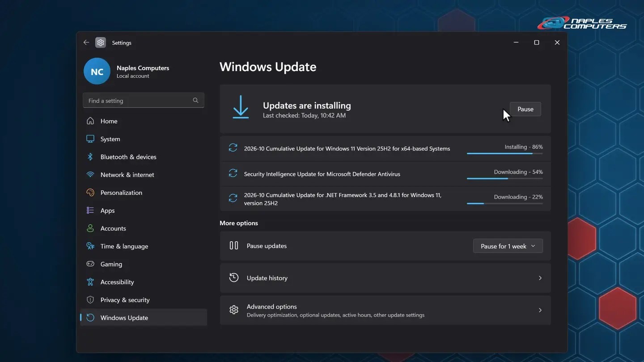Open the Pause for 1 week dropdown

coord(508,246)
